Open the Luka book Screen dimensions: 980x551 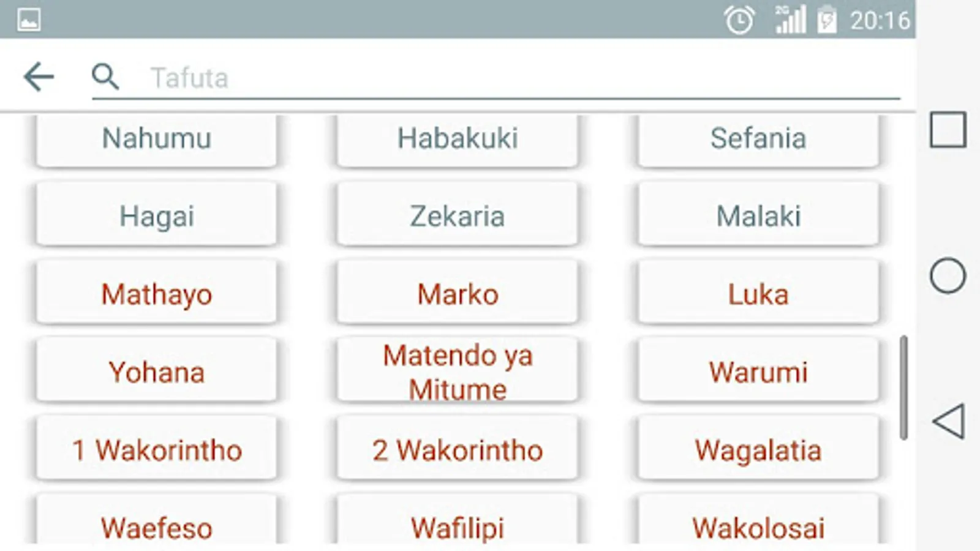pyautogui.click(x=758, y=294)
